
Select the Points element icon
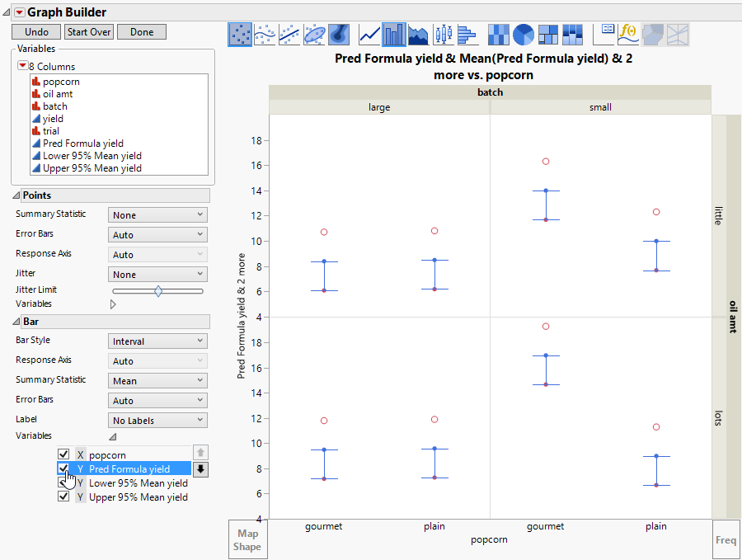pos(239,34)
